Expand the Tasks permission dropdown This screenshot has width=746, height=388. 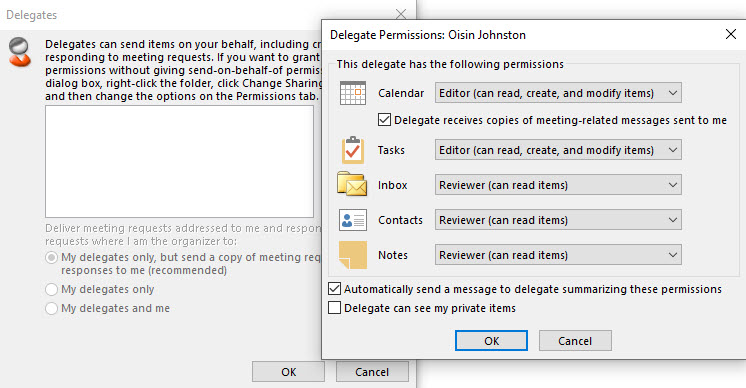point(558,150)
